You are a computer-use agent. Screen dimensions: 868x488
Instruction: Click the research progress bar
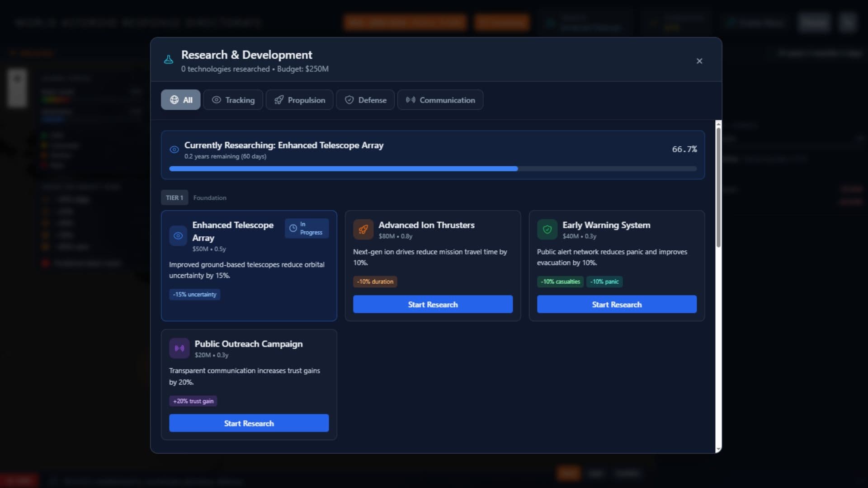[x=433, y=169]
